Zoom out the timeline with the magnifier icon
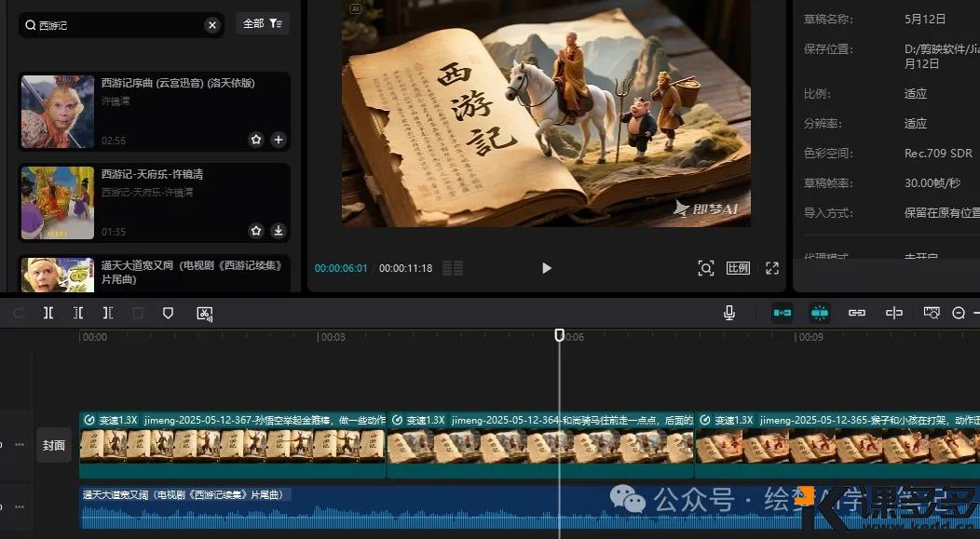 tap(959, 313)
